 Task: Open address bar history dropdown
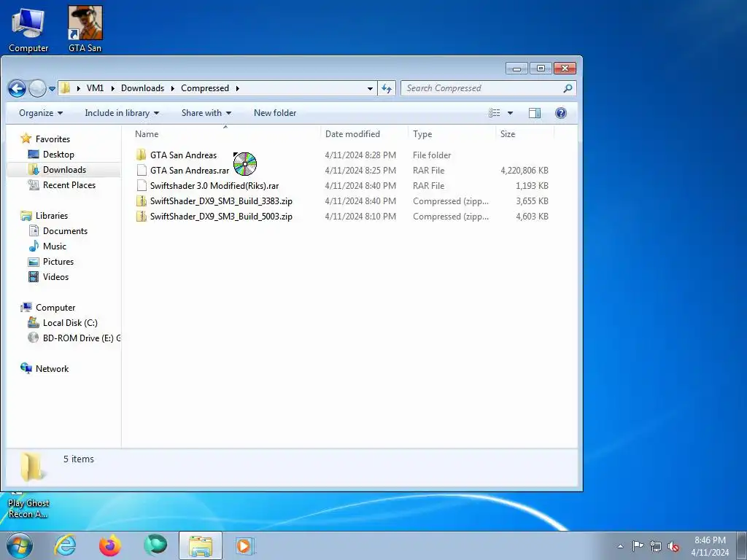(x=370, y=88)
